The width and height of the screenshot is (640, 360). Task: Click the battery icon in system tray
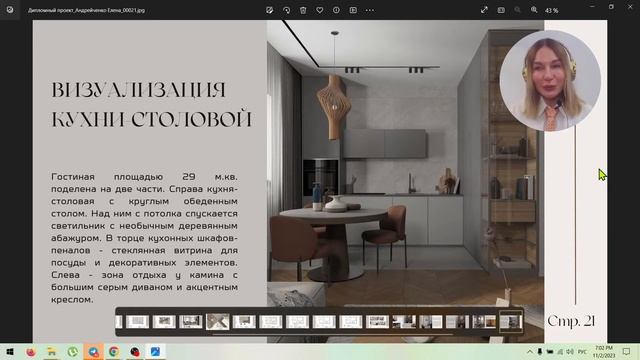click(x=550, y=352)
